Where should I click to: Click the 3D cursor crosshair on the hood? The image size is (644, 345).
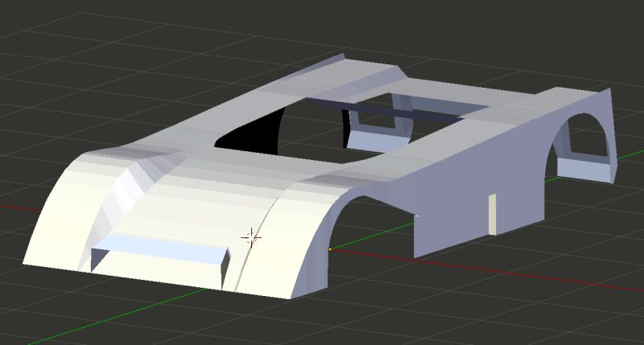click(x=251, y=237)
